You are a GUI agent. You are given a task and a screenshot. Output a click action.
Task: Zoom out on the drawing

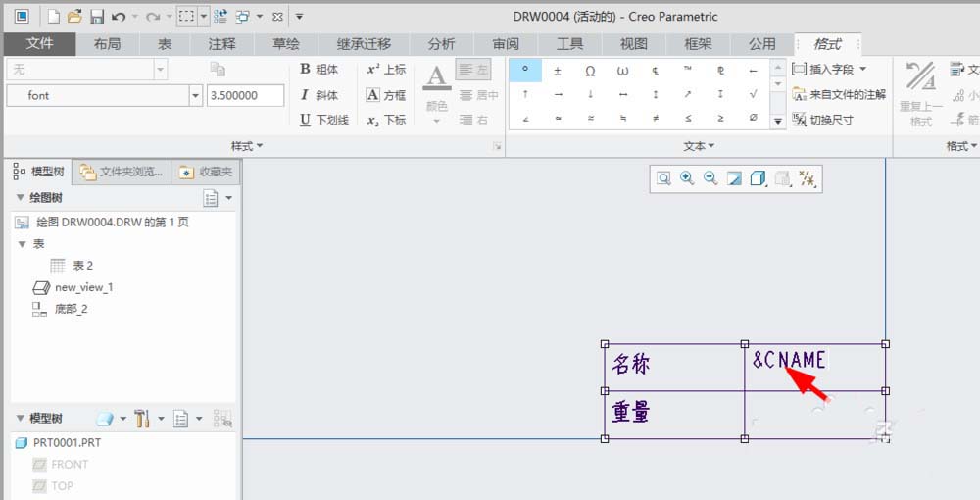[x=710, y=178]
